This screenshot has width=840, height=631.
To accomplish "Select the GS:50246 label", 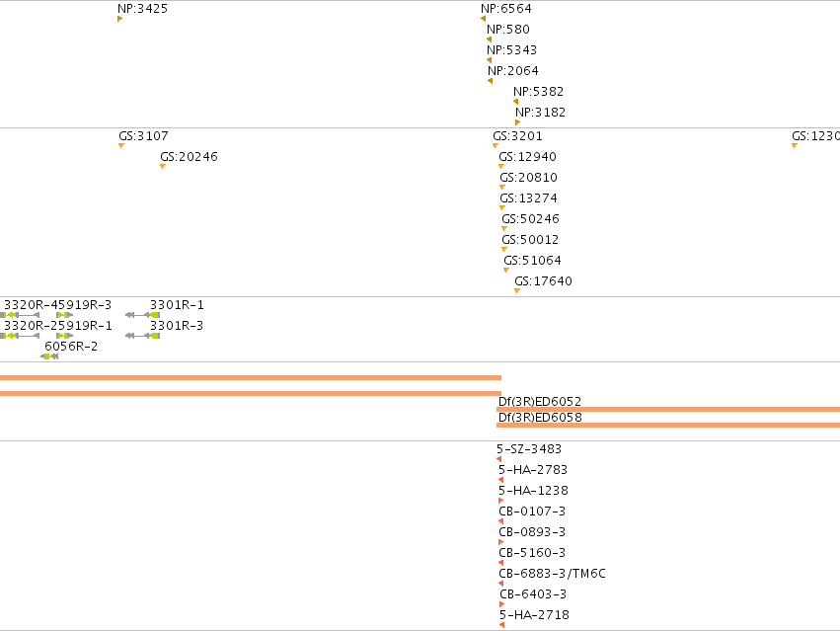I will pyautogui.click(x=530, y=219).
